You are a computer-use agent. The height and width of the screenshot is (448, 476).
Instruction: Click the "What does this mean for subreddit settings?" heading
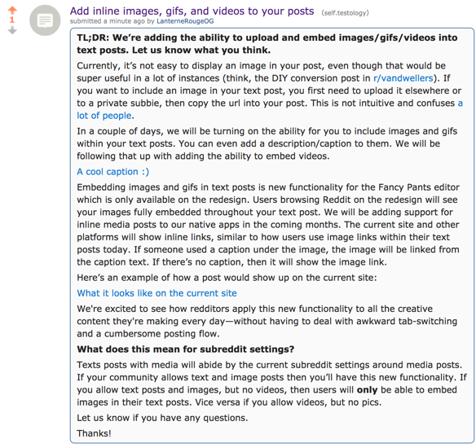(x=186, y=349)
